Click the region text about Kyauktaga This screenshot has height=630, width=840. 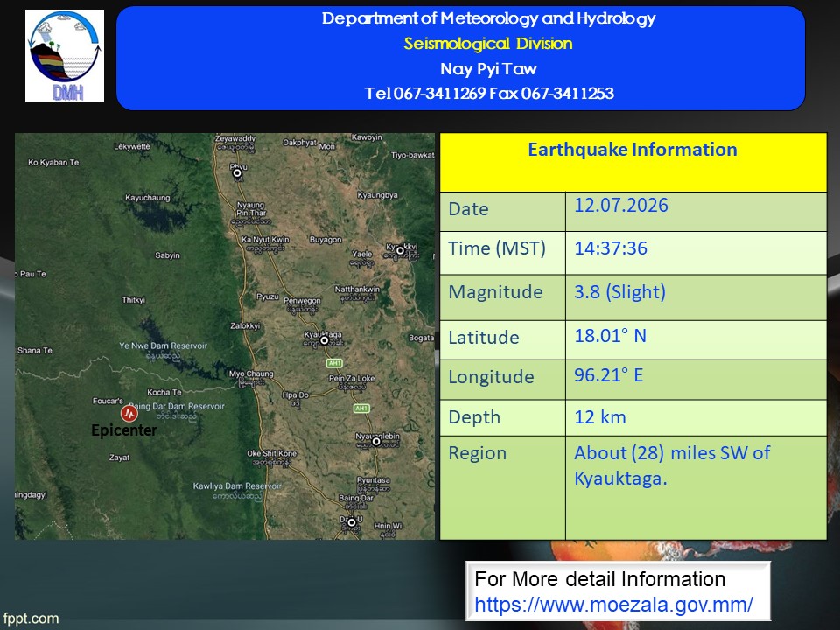672,465
